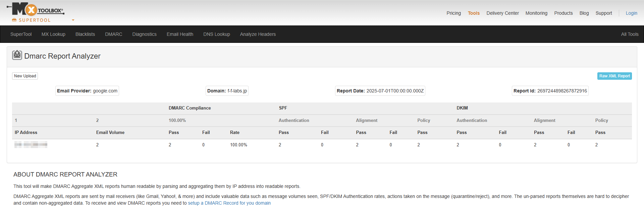
Task: Click the MxToolbox logo
Action: (x=35, y=9)
